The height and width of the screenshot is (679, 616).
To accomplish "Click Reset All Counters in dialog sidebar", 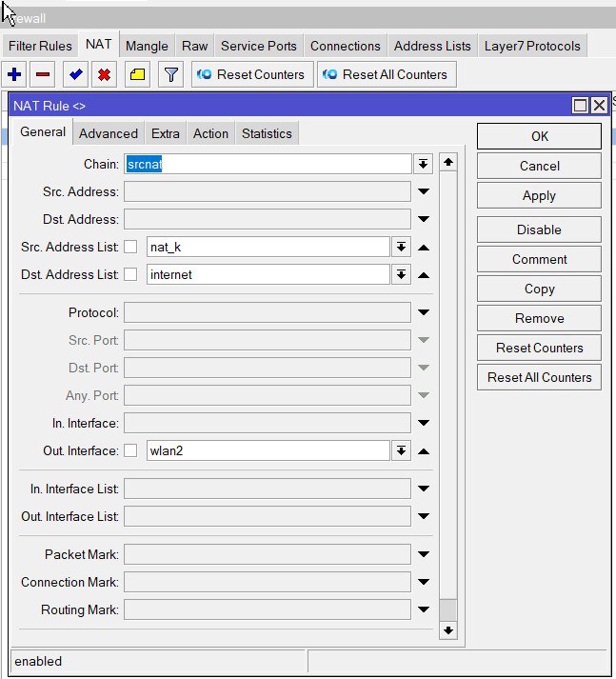I will (539, 377).
